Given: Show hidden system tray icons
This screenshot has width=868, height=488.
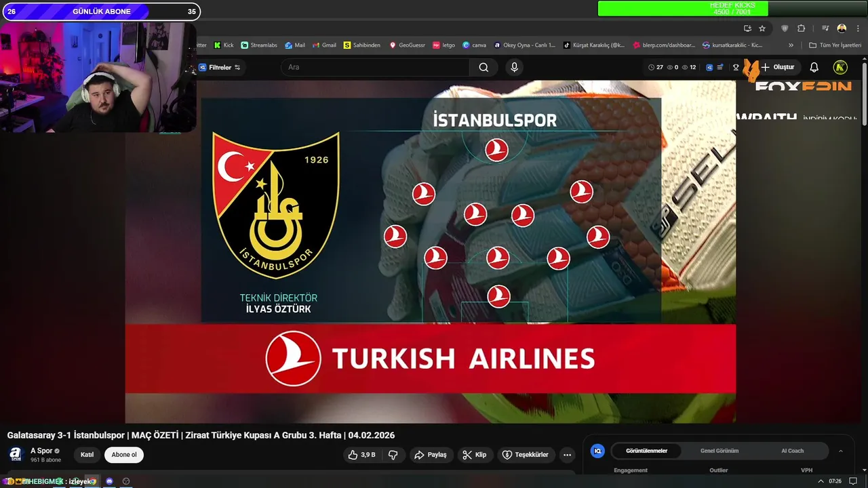Looking at the screenshot, I should click(821, 481).
